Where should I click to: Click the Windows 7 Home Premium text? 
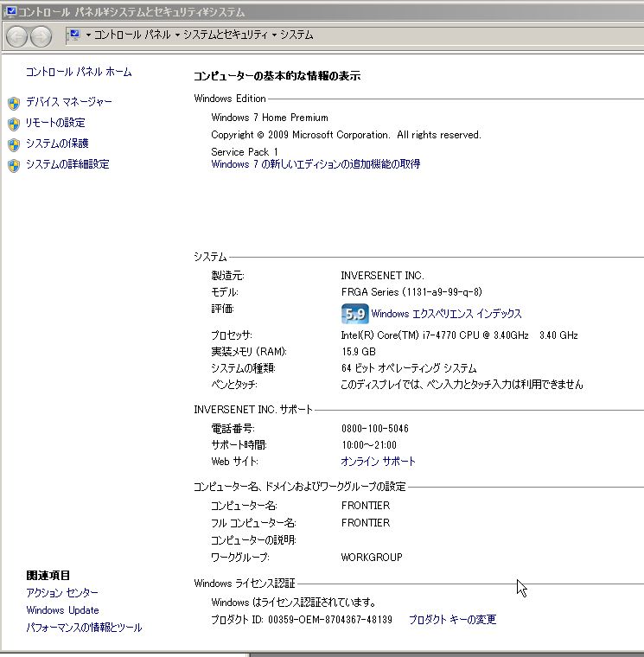point(270,118)
